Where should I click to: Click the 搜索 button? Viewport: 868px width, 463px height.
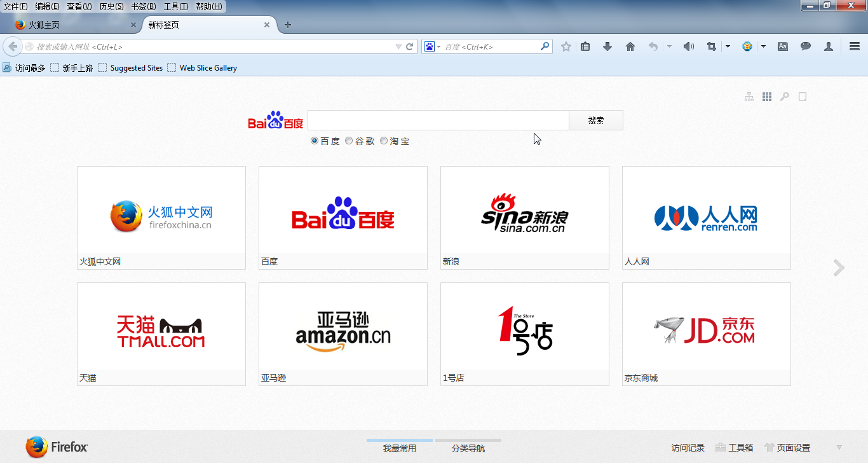(x=596, y=120)
